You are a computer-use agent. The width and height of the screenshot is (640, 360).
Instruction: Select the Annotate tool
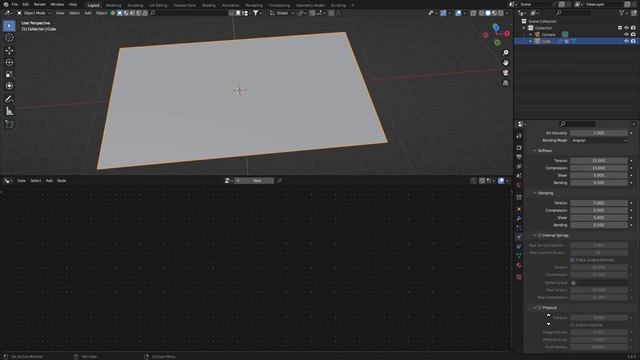click(9, 99)
